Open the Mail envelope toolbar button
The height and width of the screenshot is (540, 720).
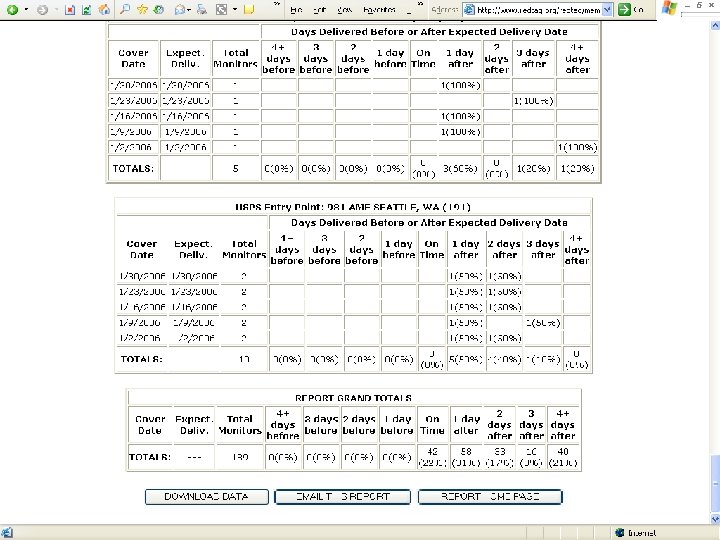pos(182,9)
